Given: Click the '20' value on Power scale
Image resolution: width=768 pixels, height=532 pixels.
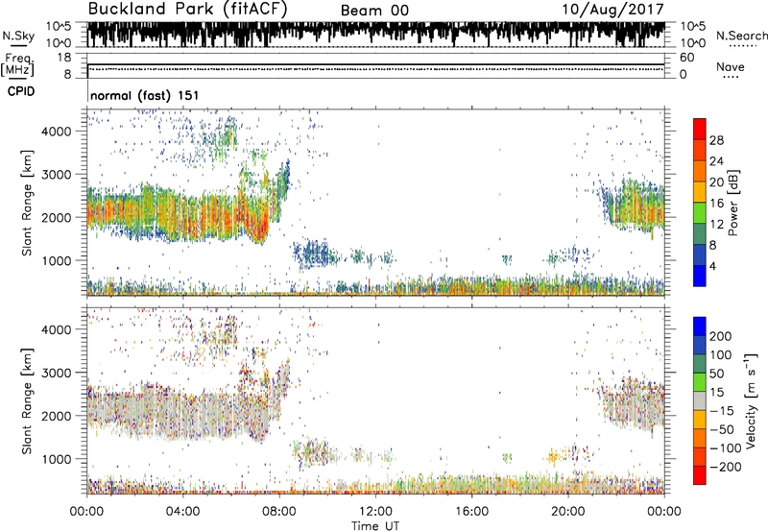Looking at the screenshot, I should (716, 182).
